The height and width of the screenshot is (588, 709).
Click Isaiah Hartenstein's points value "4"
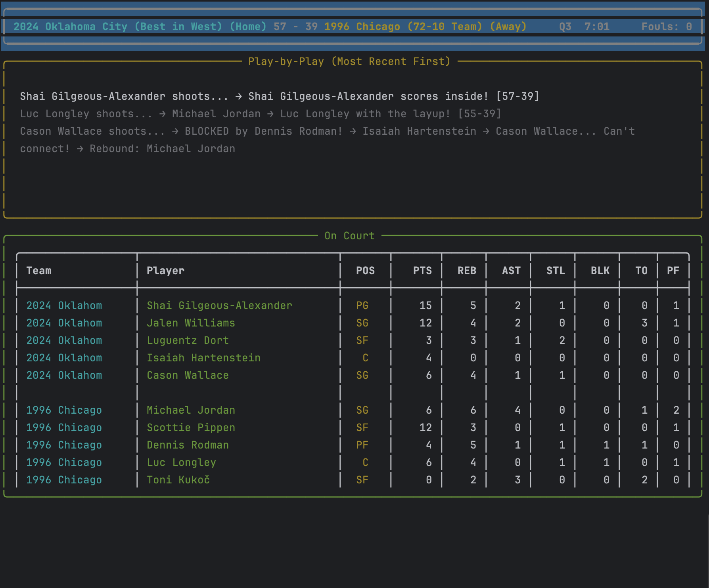429,358
